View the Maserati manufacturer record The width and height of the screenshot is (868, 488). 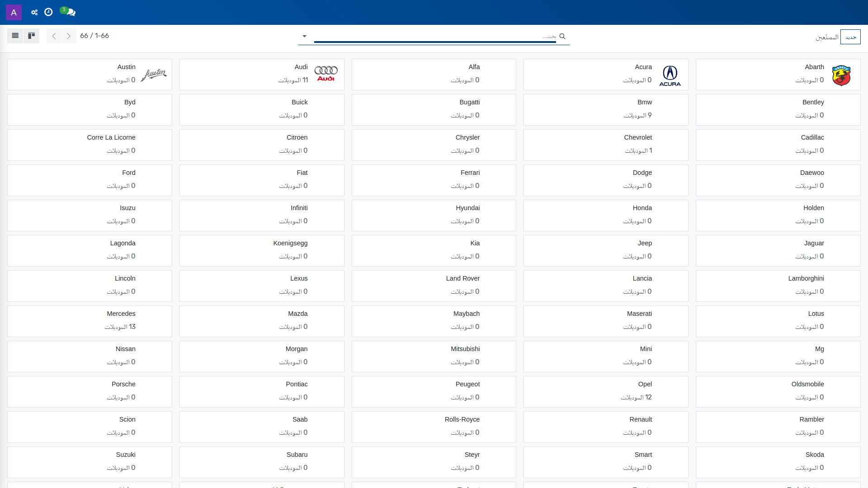pos(606,321)
